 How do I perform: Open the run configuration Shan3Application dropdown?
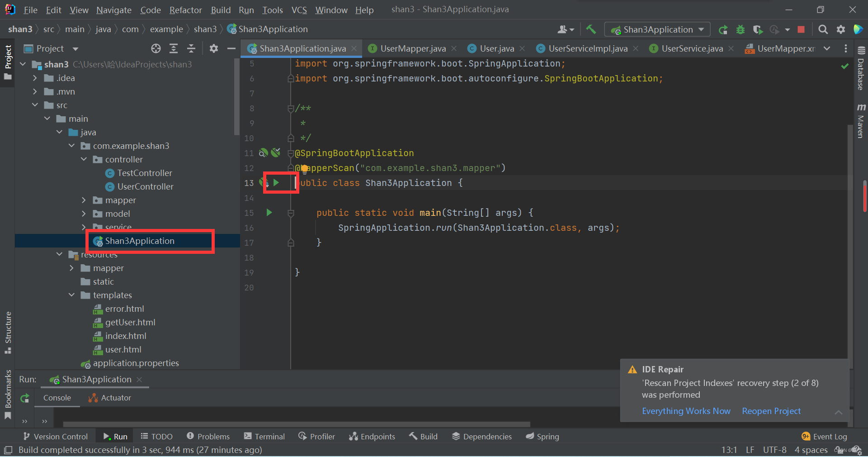click(x=657, y=29)
